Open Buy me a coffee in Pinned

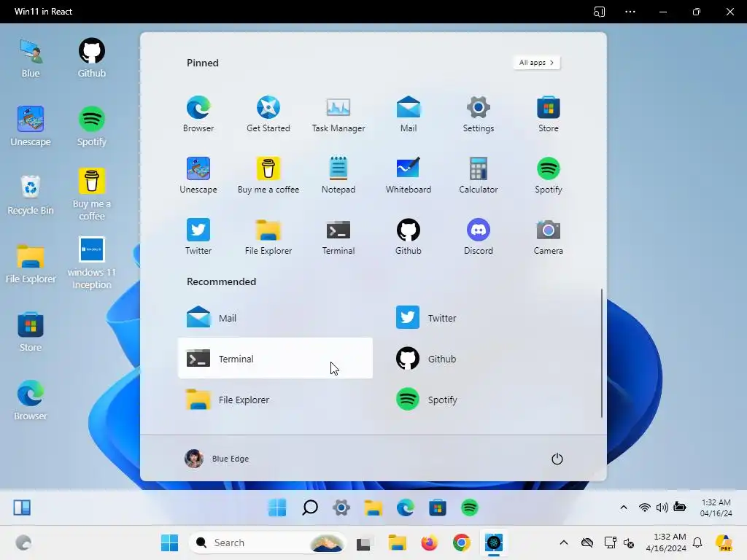(268, 175)
